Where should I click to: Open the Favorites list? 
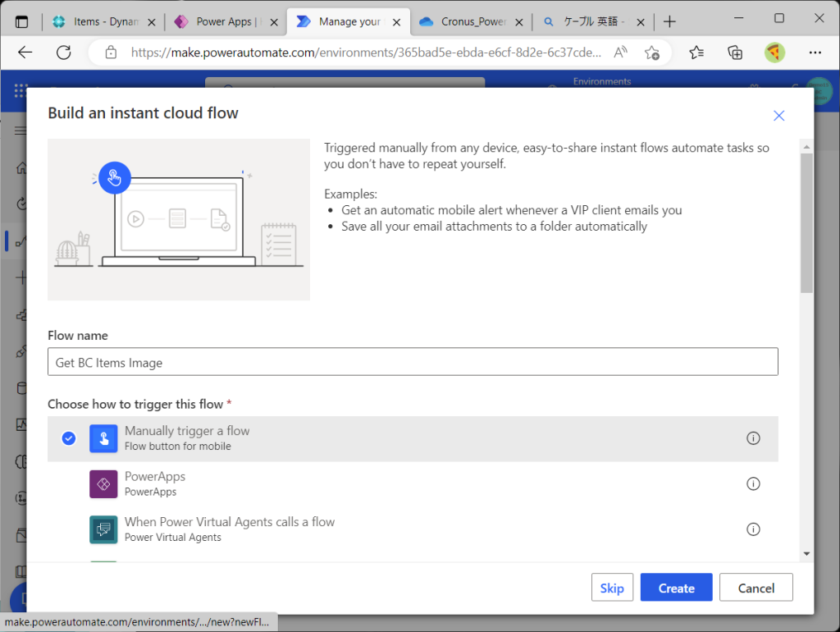click(x=696, y=53)
